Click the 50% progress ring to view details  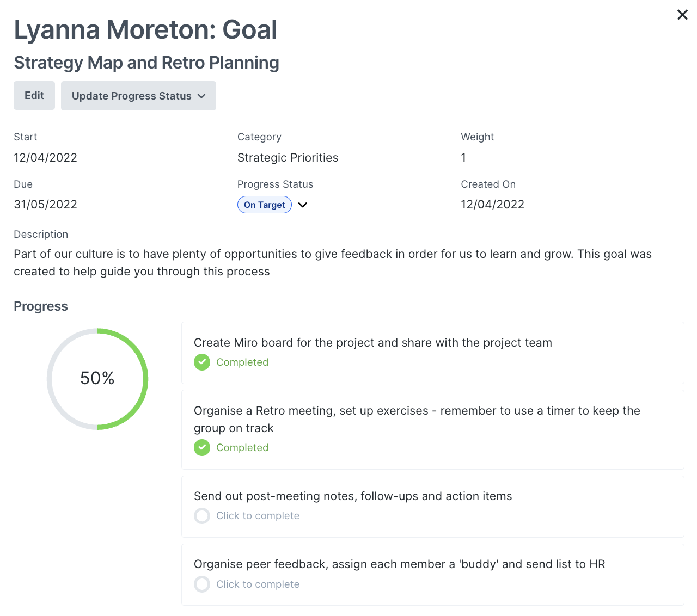(x=97, y=379)
